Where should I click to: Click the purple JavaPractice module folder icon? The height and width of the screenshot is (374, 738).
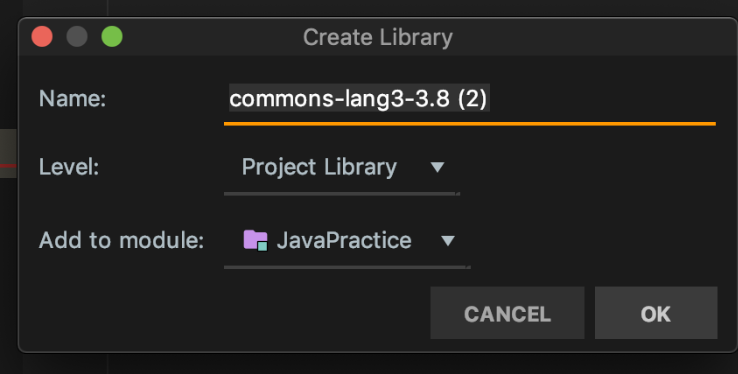click(256, 240)
